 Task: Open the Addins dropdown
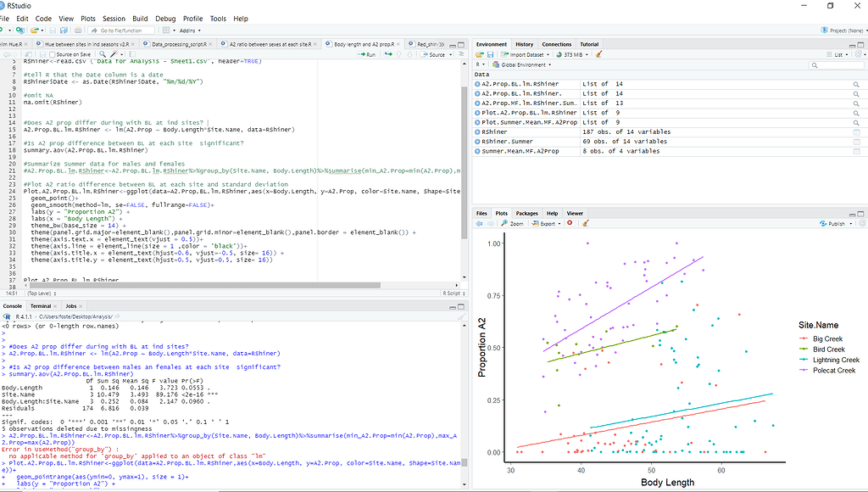point(188,29)
